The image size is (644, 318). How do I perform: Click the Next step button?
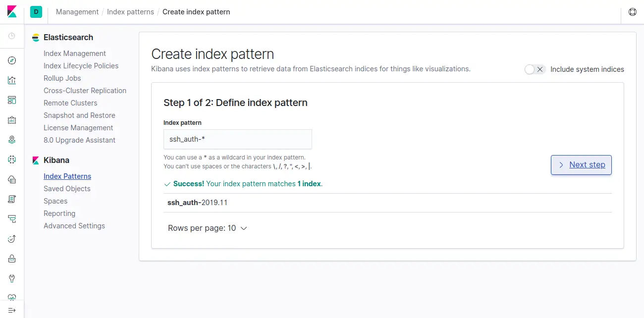(581, 165)
